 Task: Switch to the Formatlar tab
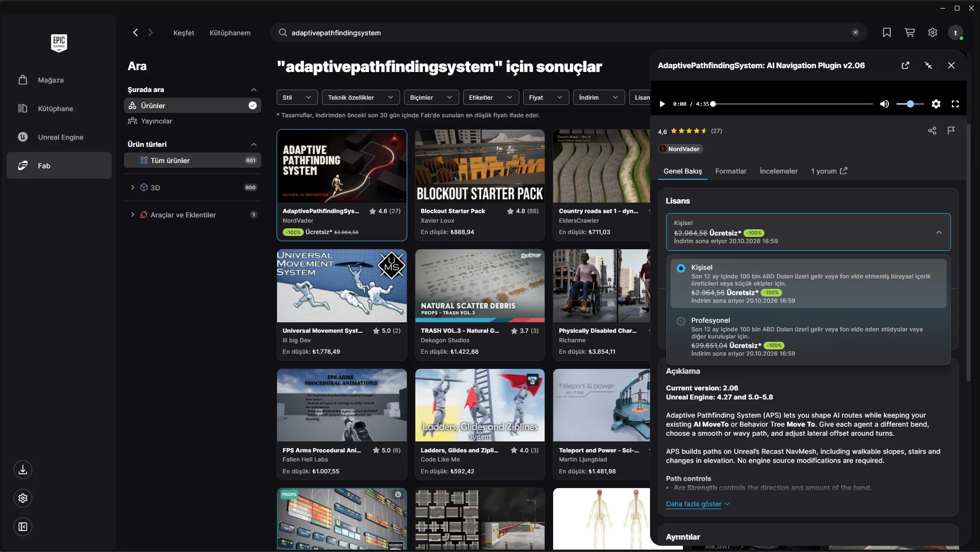click(x=731, y=171)
